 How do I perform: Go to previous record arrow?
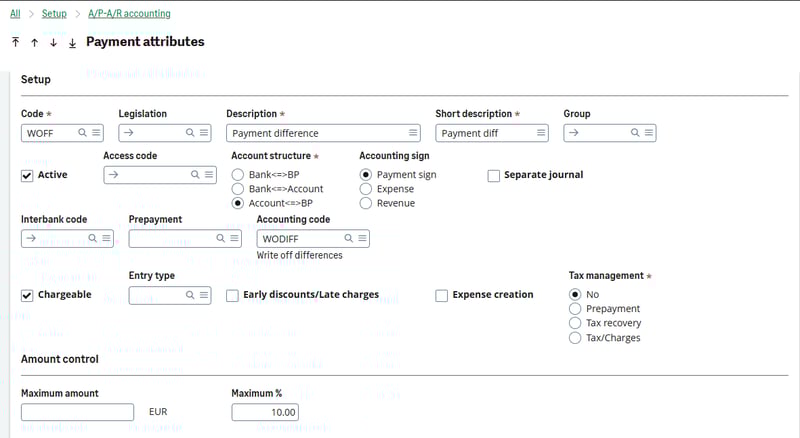click(x=34, y=43)
